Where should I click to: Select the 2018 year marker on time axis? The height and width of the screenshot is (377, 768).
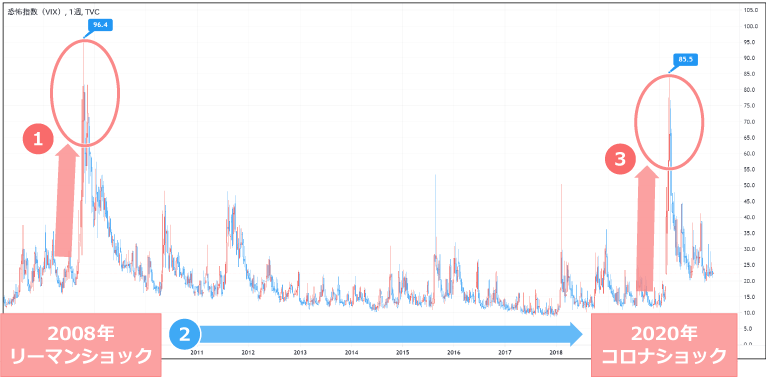(x=557, y=353)
